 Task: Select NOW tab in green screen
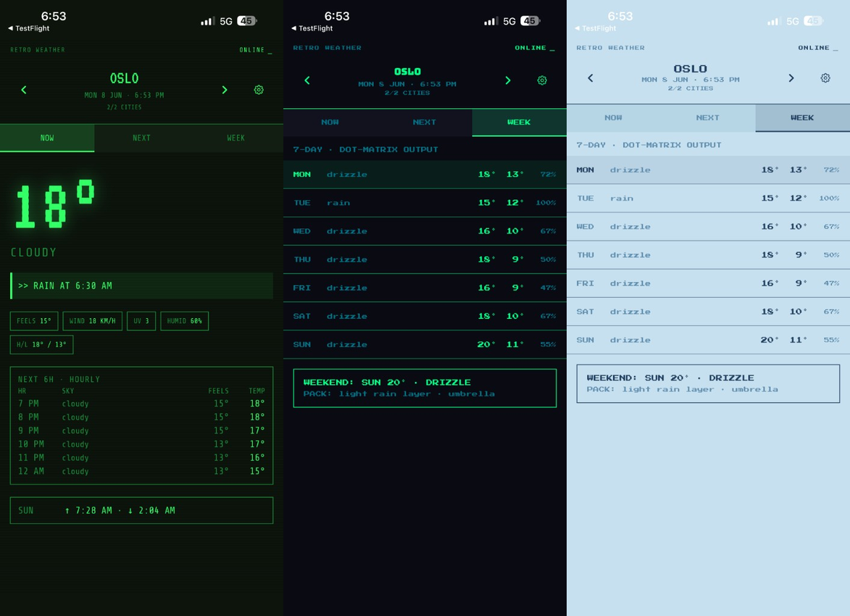(47, 138)
